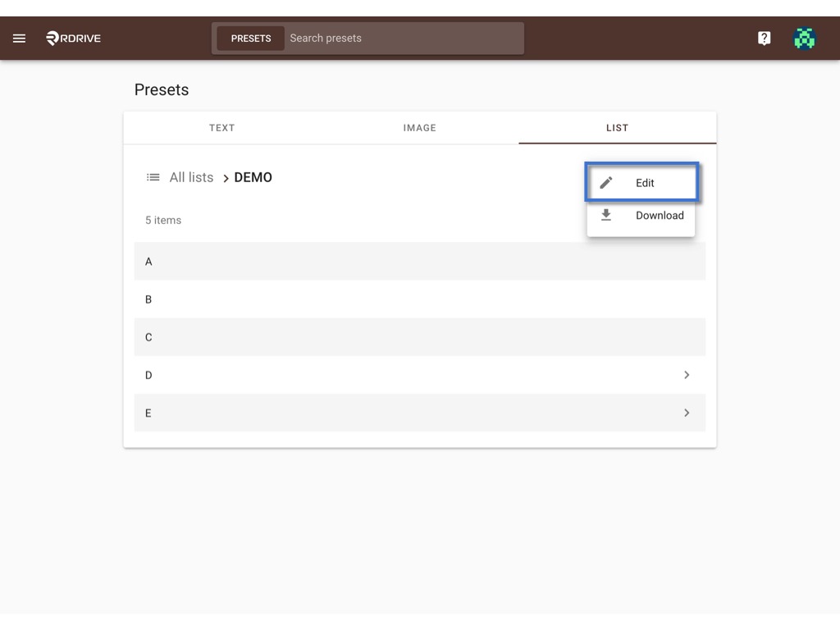The width and height of the screenshot is (840, 630).
Task: Select list item A
Action: [419, 262]
